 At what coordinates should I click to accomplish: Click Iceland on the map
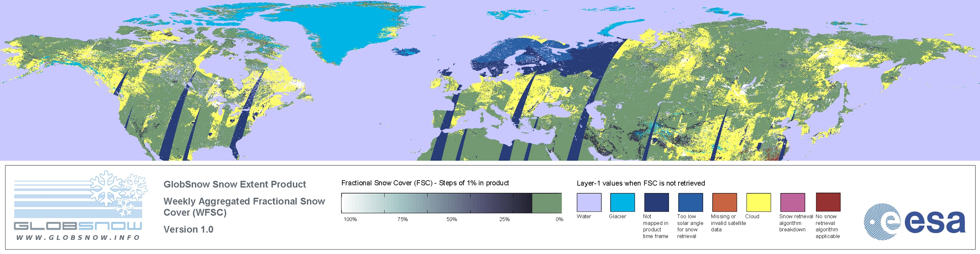coord(406,51)
